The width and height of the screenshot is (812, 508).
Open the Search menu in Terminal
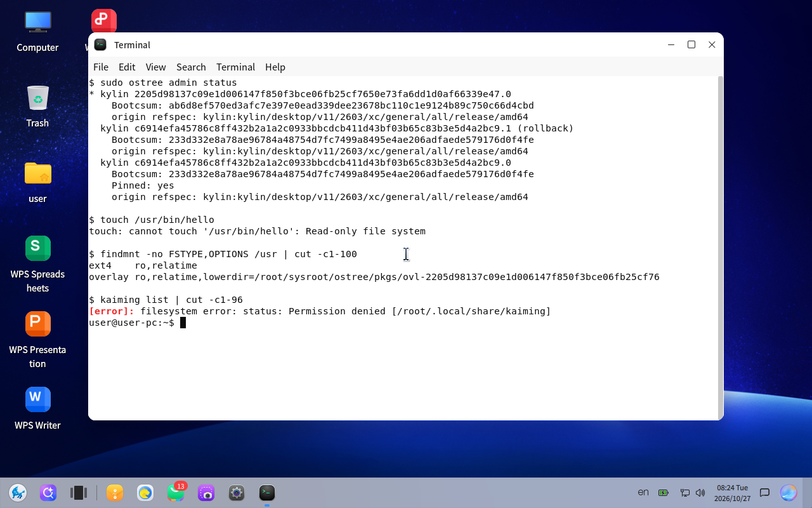tap(191, 67)
